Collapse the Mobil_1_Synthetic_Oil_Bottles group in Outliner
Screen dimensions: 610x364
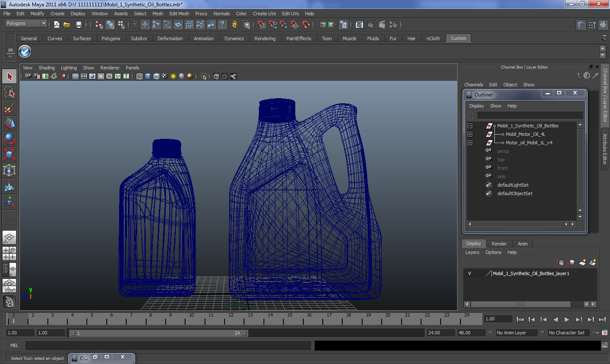point(470,126)
